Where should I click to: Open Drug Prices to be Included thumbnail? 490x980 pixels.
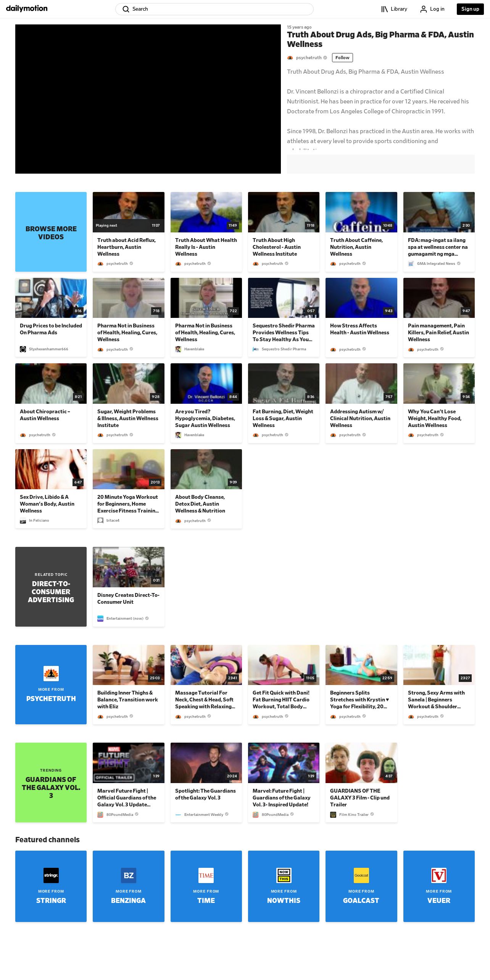(x=51, y=298)
